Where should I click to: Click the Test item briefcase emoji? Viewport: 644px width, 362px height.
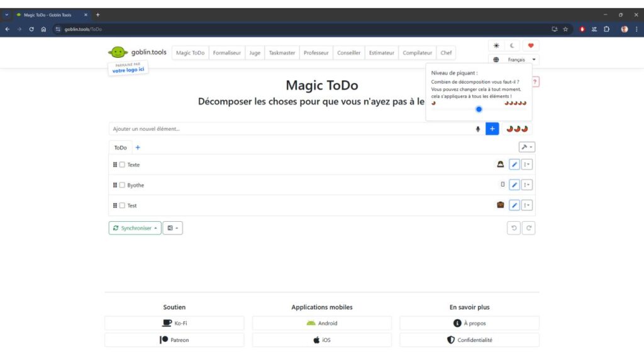click(500, 205)
